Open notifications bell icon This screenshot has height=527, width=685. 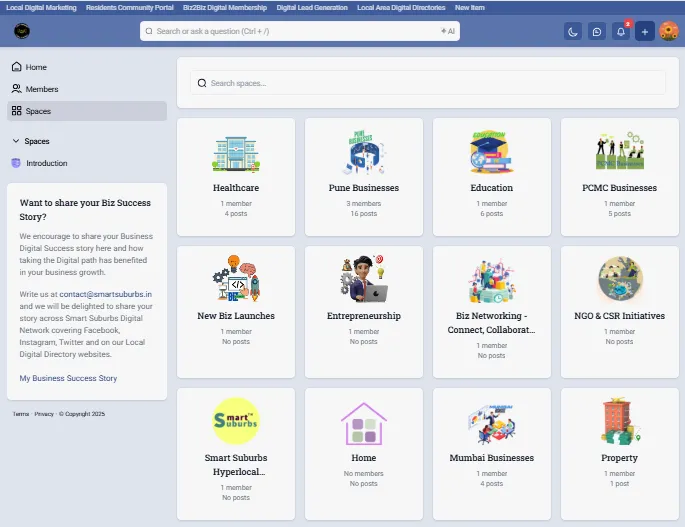coord(621,32)
